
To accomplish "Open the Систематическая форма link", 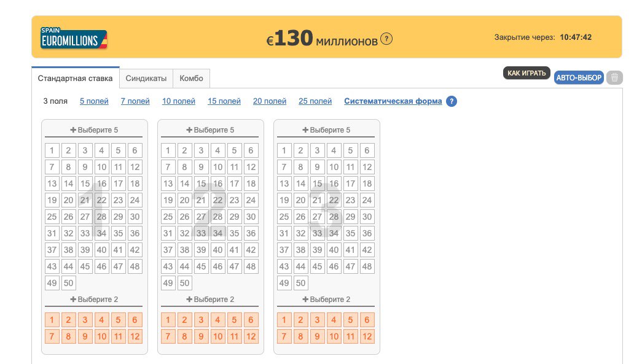I will click(393, 101).
